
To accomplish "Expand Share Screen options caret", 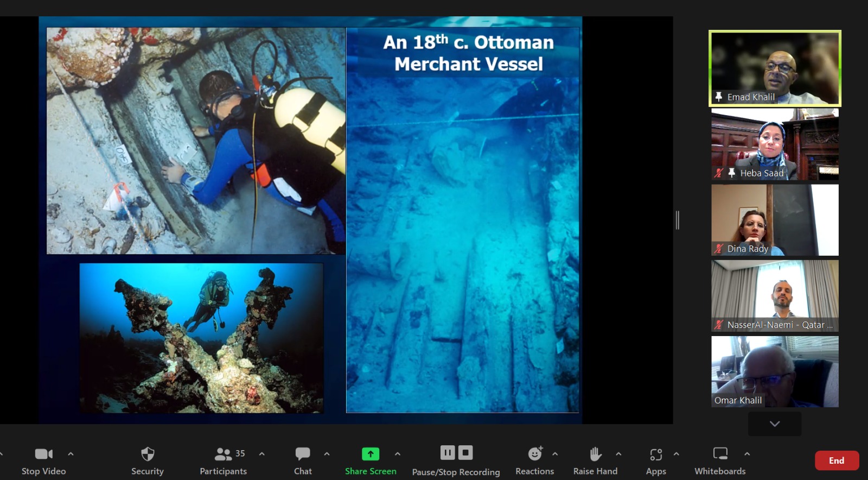I will pos(398,454).
